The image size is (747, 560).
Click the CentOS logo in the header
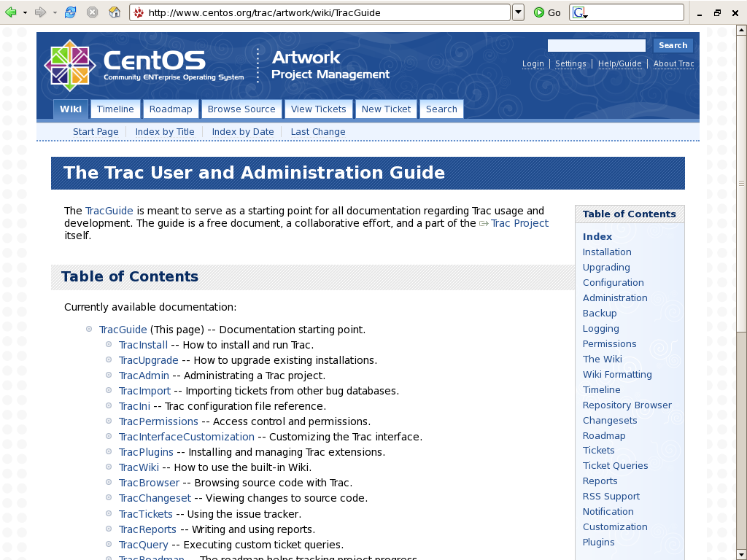70,65
